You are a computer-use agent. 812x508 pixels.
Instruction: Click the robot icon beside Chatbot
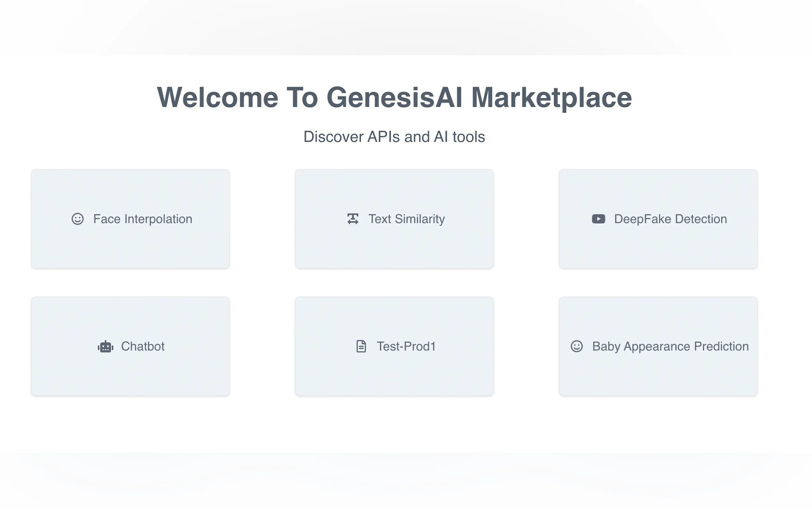coord(105,346)
